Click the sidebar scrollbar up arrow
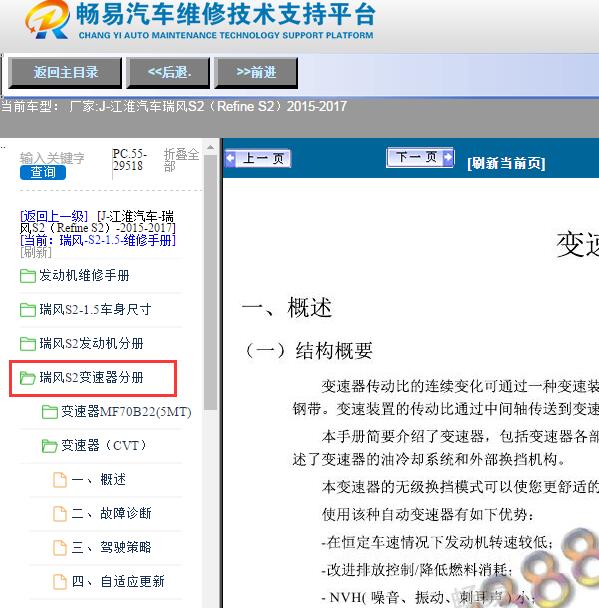Viewport: 599px width, 608px height. [x=210, y=148]
